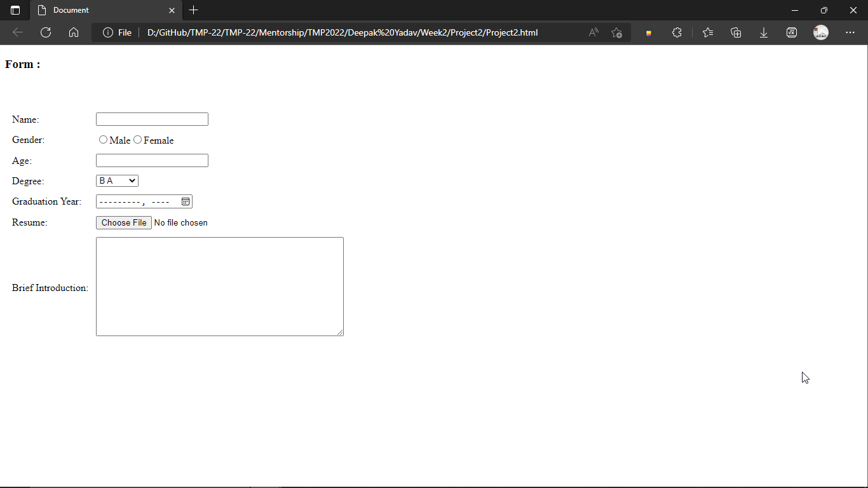Open the browser profile avatar
Screen dimensions: 868x488
click(x=821, y=32)
